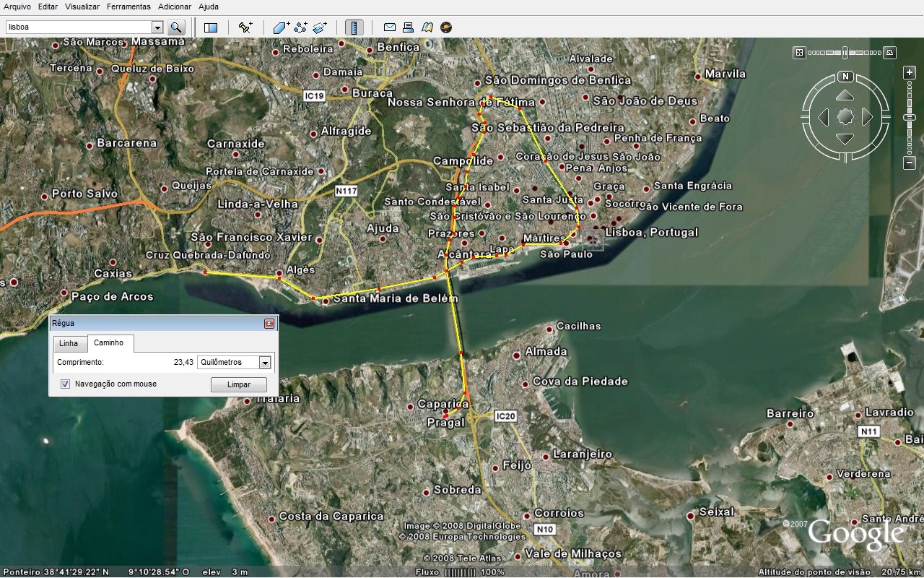Toggle 'Navegação com mouse' checkbox
924x578 pixels.
tap(65, 384)
